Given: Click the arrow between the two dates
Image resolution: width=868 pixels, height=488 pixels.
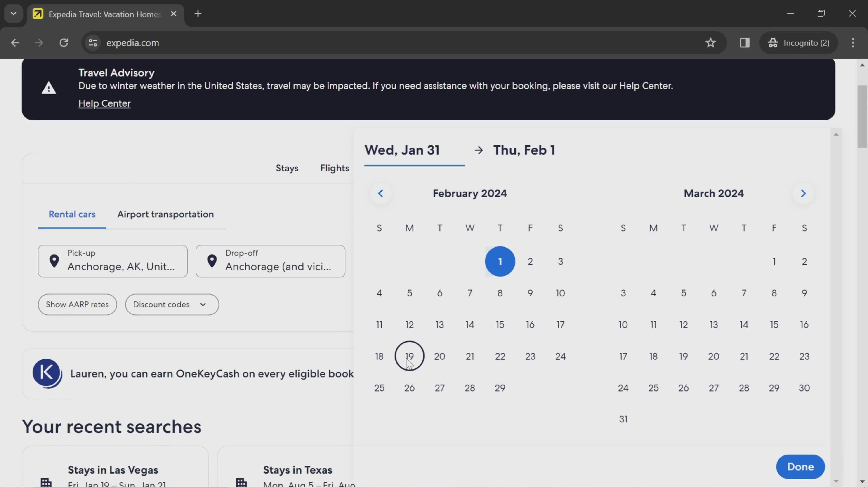Looking at the screenshot, I should (x=479, y=150).
